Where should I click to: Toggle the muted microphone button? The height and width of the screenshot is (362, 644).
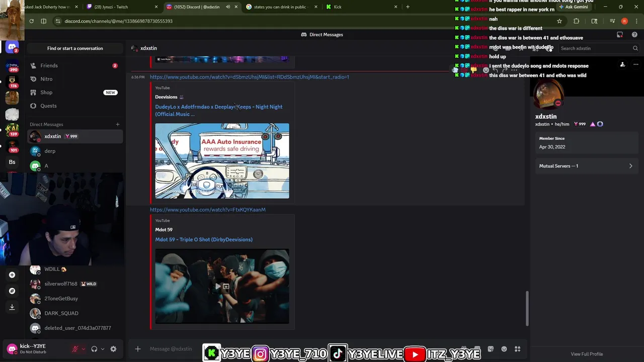(x=75, y=349)
